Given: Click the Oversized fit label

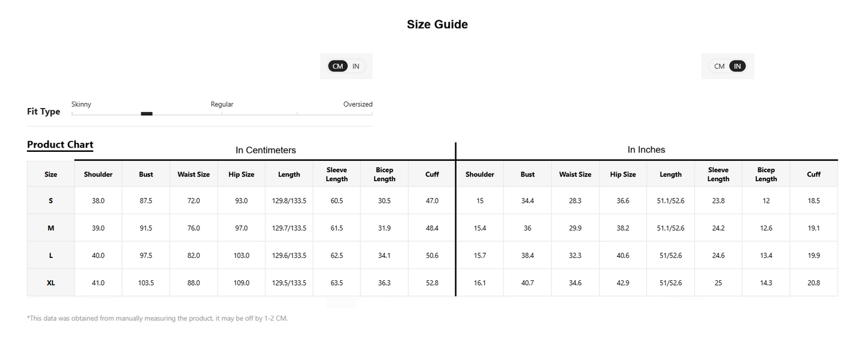Looking at the screenshot, I should point(358,104).
